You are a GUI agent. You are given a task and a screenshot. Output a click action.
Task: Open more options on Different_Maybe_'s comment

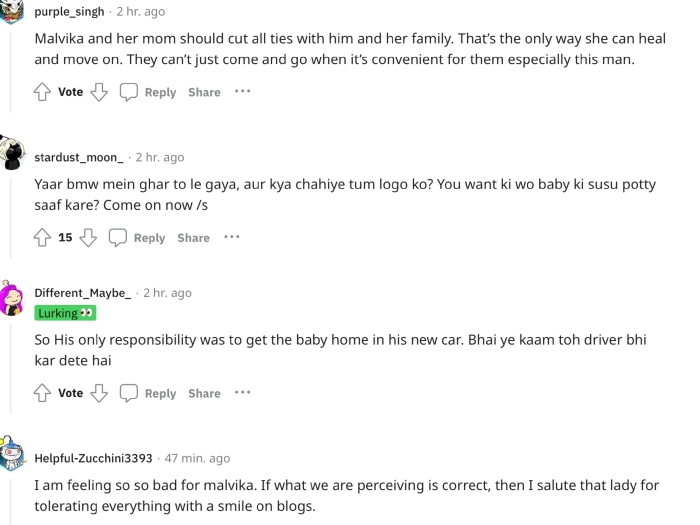[242, 393]
